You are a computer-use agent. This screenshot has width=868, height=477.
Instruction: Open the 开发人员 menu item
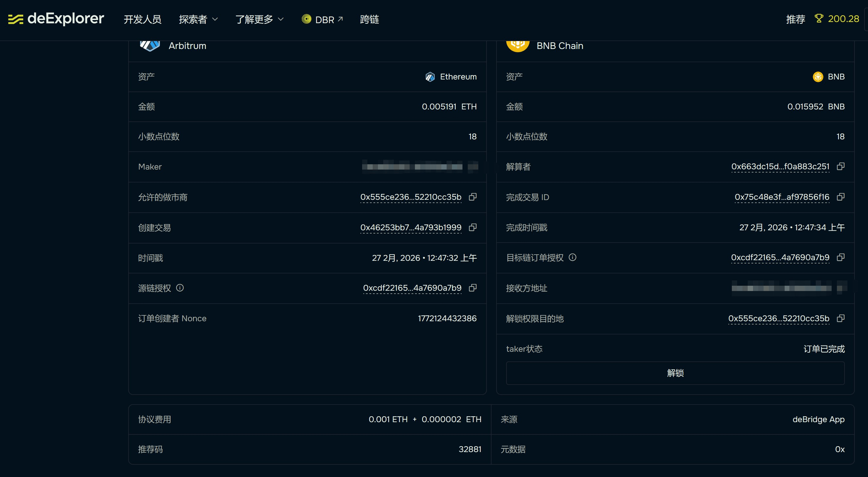[143, 20]
